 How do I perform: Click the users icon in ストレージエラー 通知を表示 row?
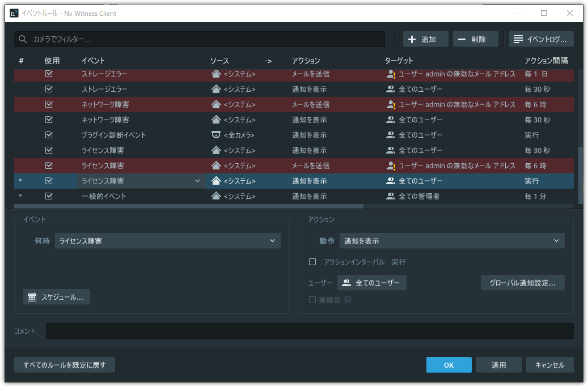[x=391, y=89]
